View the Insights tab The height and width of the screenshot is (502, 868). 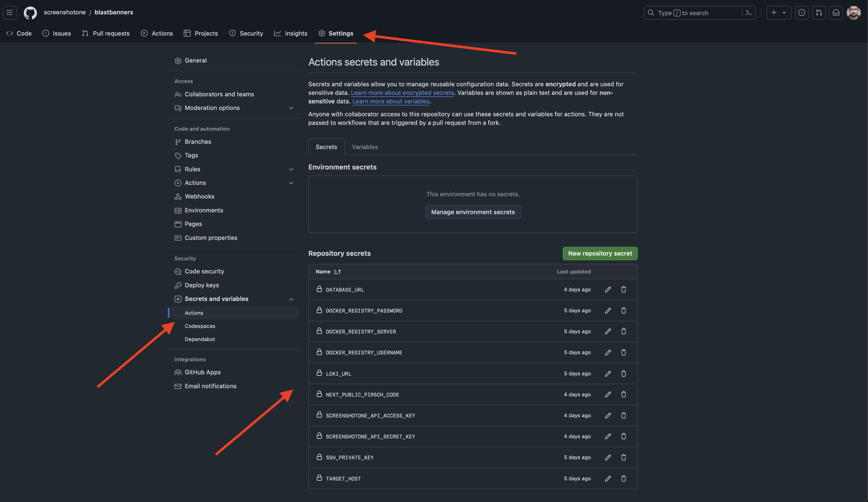pyautogui.click(x=291, y=33)
